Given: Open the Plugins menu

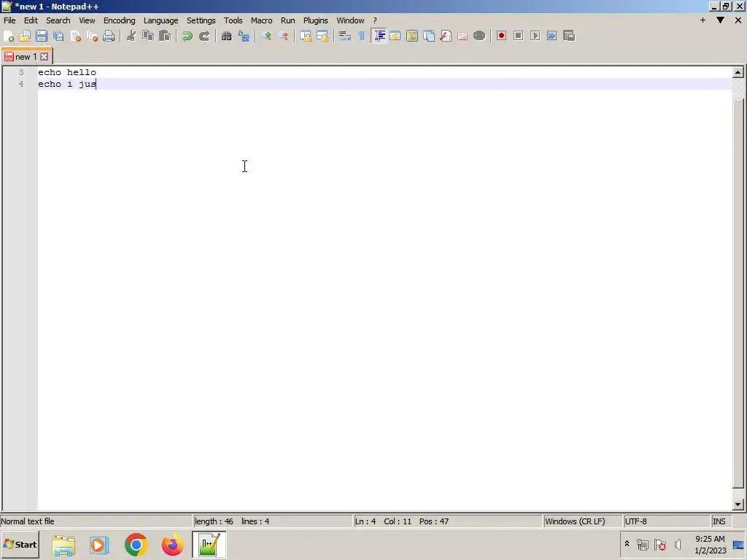Looking at the screenshot, I should pyautogui.click(x=315, y=20).
